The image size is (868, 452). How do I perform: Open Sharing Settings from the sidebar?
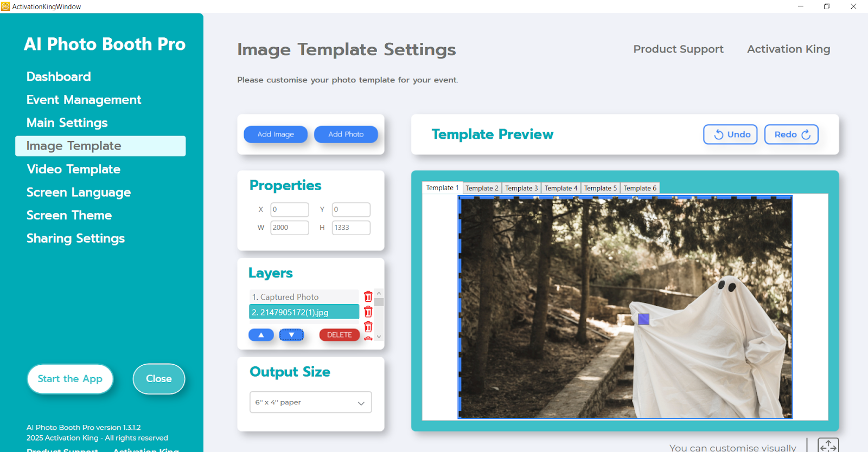pyautogui.click(x=76, y=238)
